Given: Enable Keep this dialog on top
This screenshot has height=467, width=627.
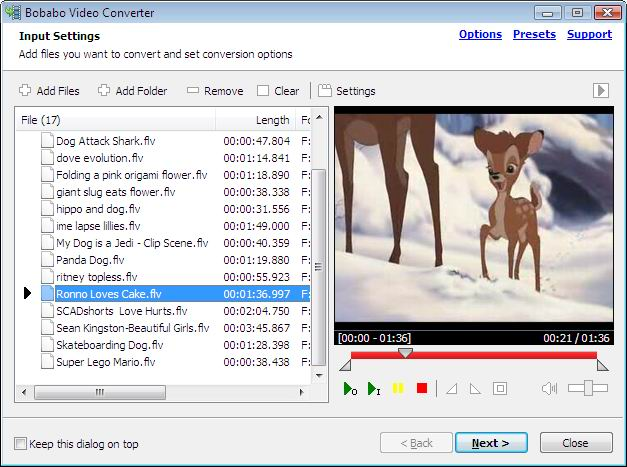Looking at the screenshot, I should click(20, 443).
